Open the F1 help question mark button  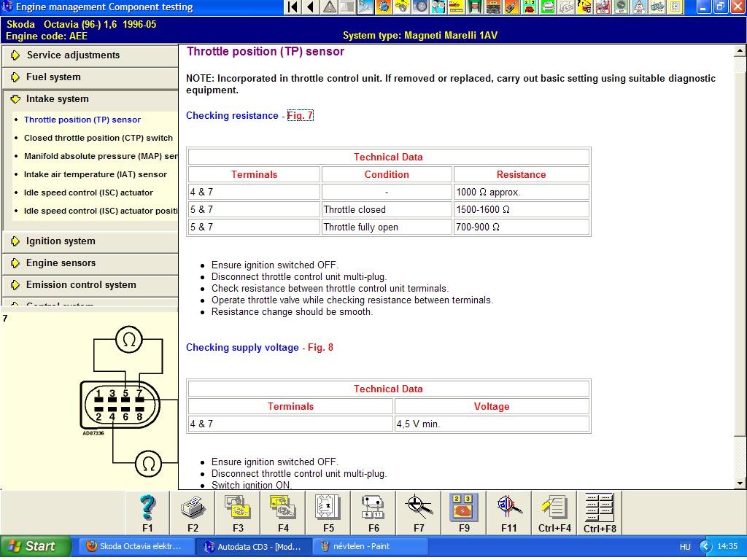147,513
